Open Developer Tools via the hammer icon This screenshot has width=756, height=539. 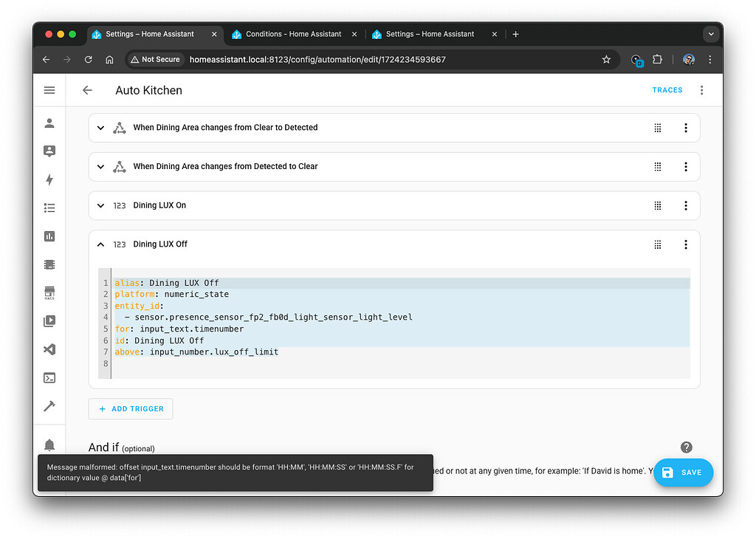[49, 405]
